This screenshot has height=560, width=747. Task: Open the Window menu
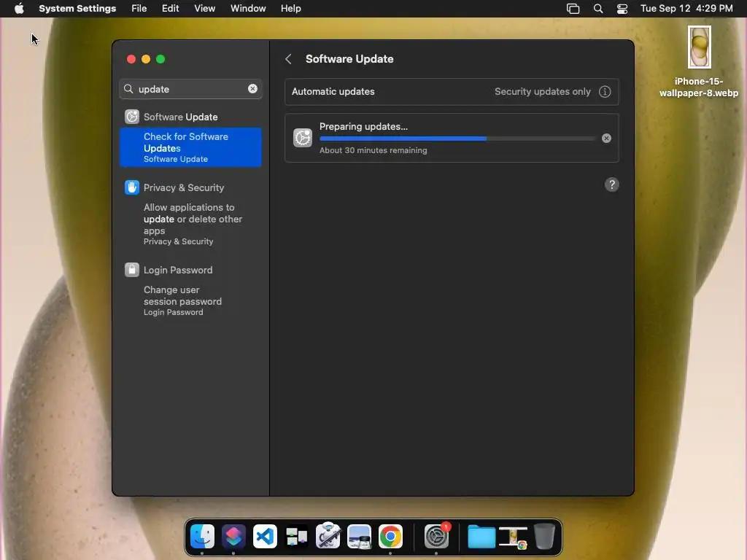[x=248, y=9]
